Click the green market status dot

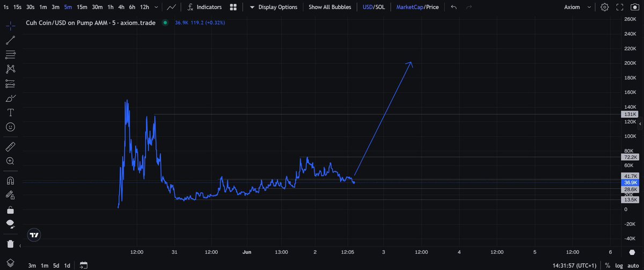point(165,23)
